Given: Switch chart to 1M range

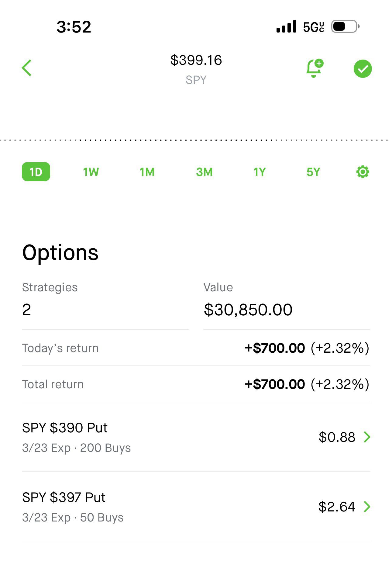Looking at the screenshot, I should 147,172.
